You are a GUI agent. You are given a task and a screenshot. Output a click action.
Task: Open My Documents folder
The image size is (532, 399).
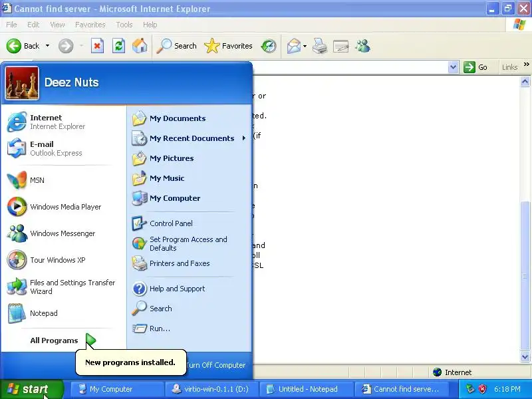pyautogui.click(x=189, y=118)
